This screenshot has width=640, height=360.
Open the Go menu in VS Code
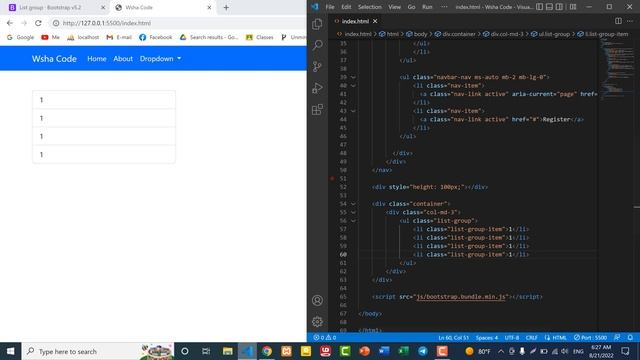[x=411, y=7]
